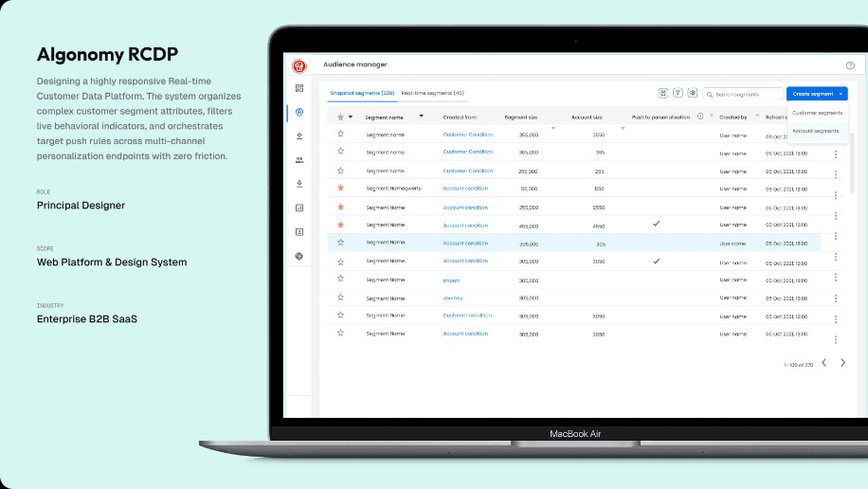Viewport: 868px width, 489px height.
Task: Click the audience manager sidebar icon
Action: (x=299, y=113)
